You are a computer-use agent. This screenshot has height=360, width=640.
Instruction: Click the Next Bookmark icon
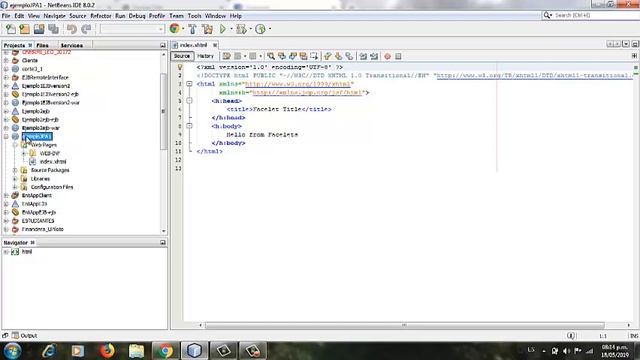coord(338,56)
